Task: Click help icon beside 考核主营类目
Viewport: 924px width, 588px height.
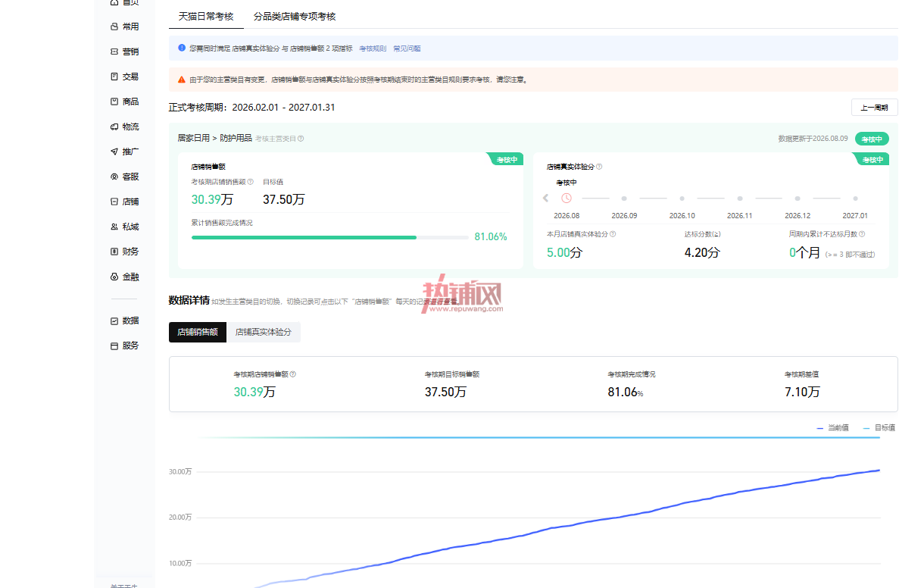Action: [301, 139]
